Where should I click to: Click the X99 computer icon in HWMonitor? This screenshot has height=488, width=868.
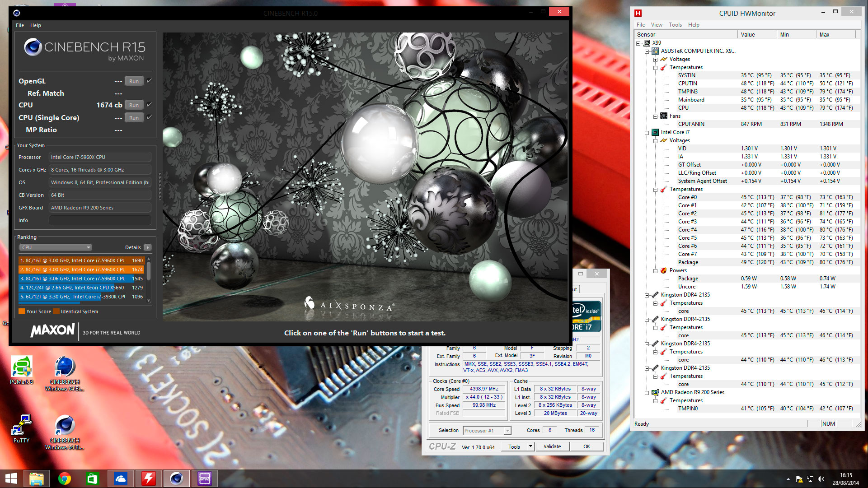point(647,43)
